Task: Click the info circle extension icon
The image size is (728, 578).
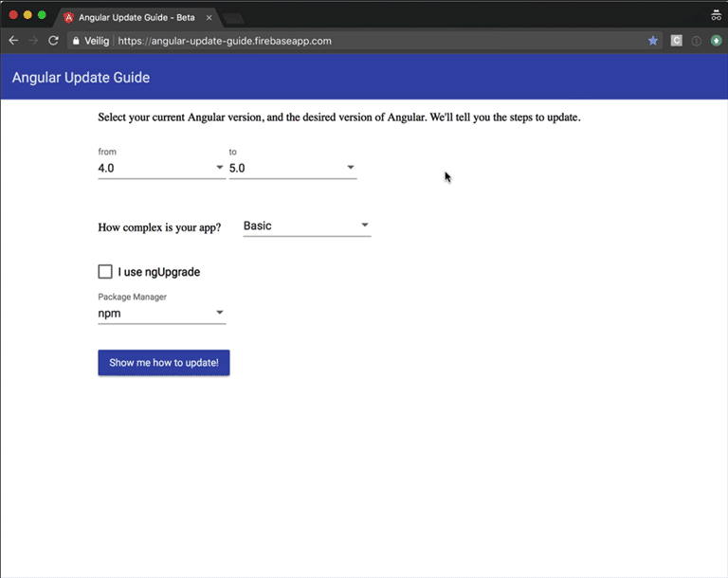Action: (696, 41)
